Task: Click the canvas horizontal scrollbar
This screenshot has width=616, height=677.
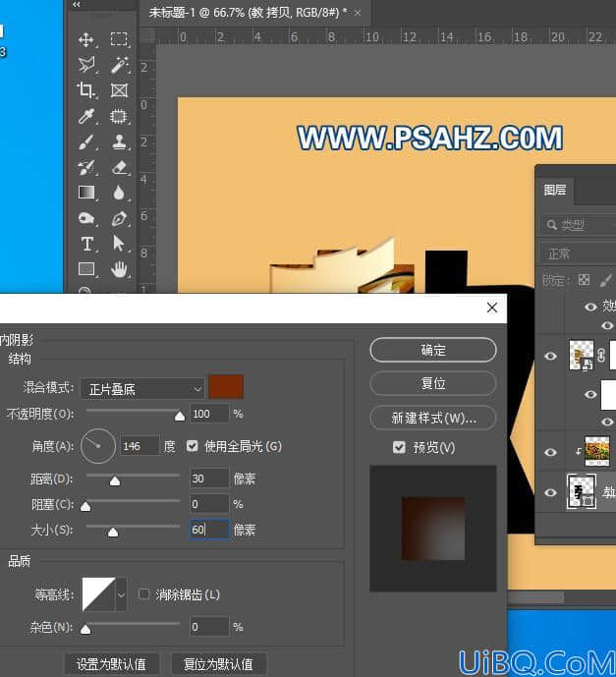Action: point(535,597)
